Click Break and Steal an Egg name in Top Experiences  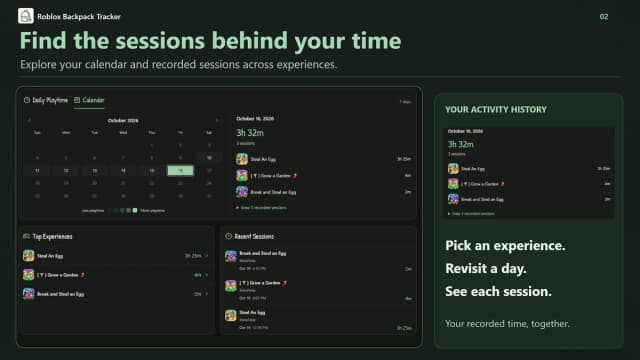click(60, 294)
